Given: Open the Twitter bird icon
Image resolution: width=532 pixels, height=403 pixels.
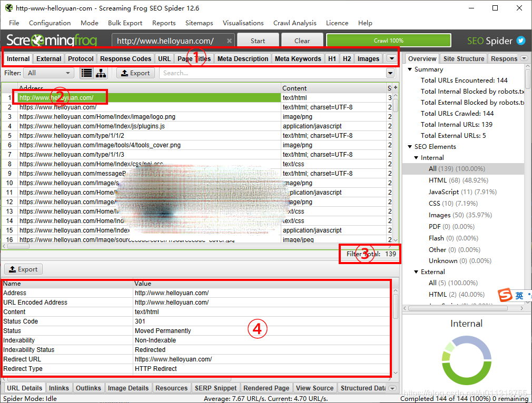Looking at the screenshot, I should (x=521, y=41).
